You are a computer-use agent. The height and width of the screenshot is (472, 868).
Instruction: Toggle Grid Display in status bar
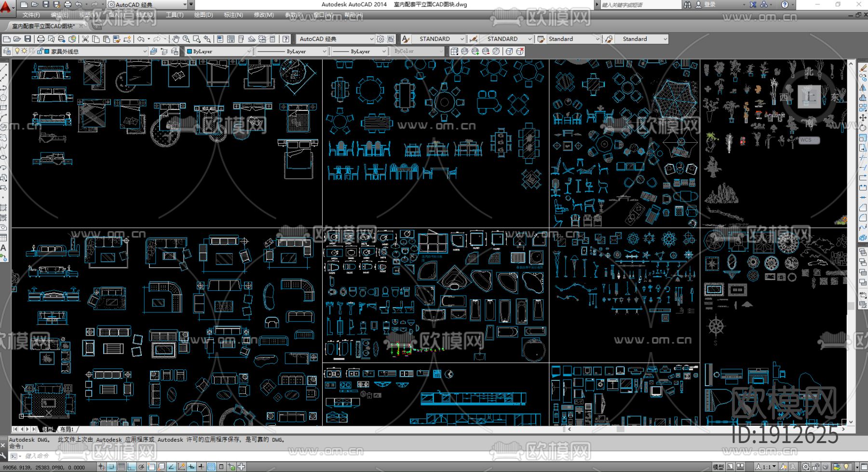point(121,467)
